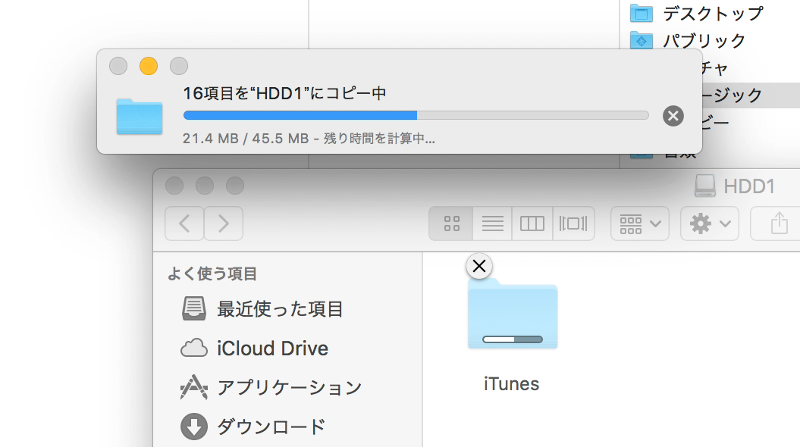Click the よく使う項目 sidebar header
The width and height of the screenshot is (800, 447).
coord(212,274)
